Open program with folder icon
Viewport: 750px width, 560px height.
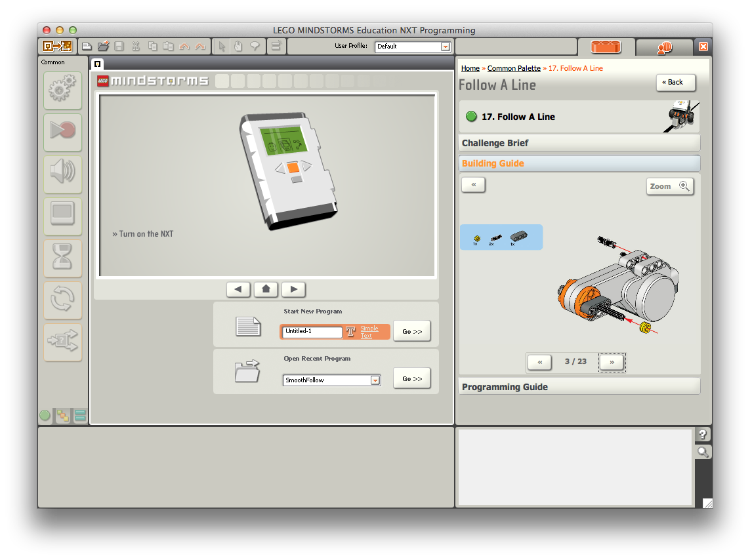pyautogui.click(x=103, y=46)
